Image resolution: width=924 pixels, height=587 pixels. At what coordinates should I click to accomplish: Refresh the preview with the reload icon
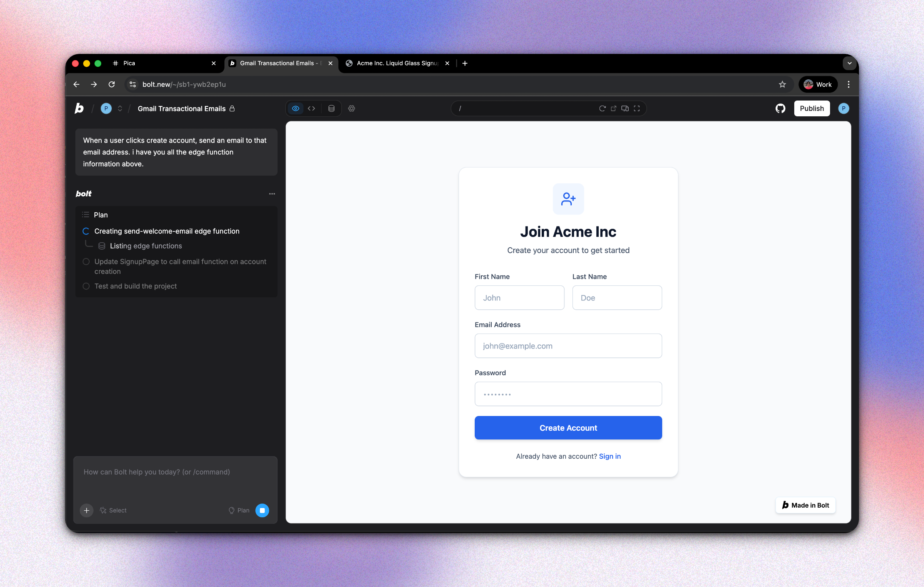(x=602, y=108)
